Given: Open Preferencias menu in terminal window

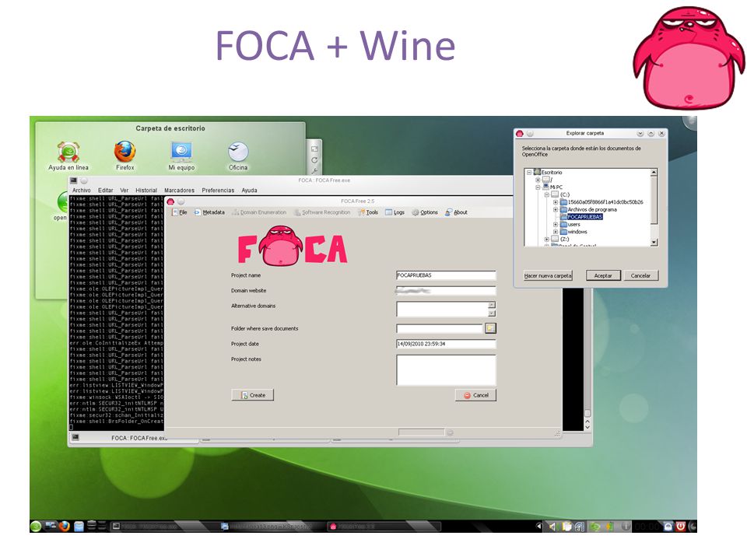Looking at the screenshot, I should [x=218, y=190].
